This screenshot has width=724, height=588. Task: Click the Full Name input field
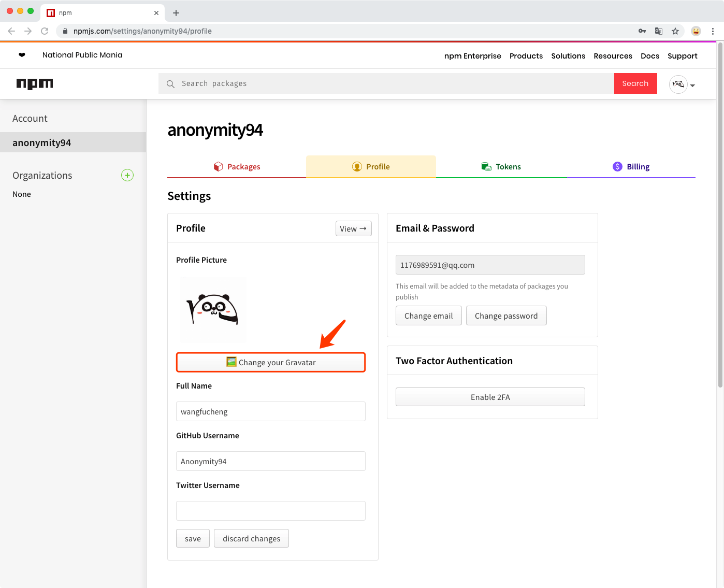[x=271, y=411]
